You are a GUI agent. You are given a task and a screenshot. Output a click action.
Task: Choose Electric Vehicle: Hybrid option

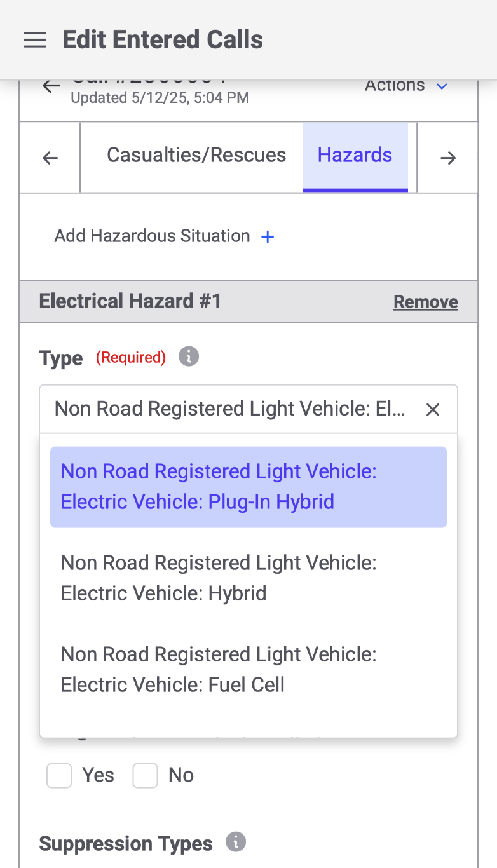248,578
